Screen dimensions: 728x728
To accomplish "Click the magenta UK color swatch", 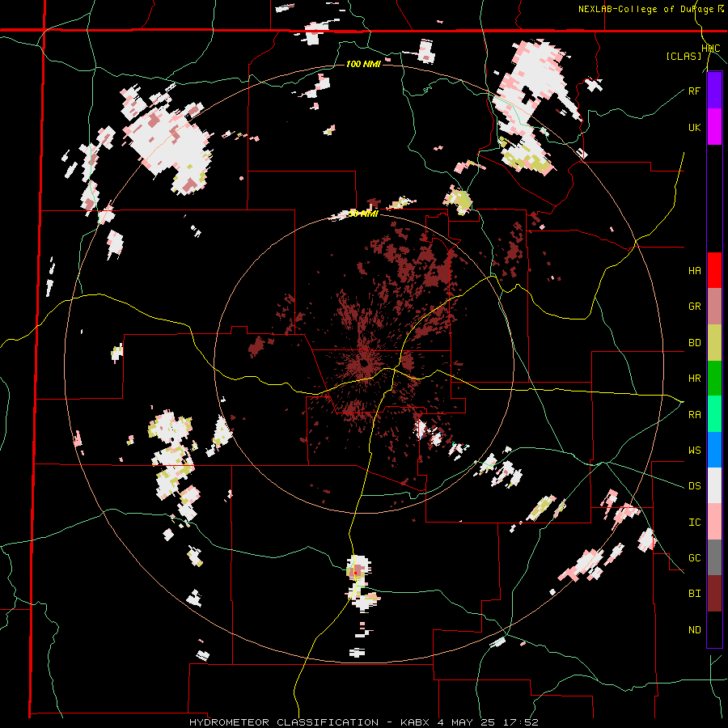I will coord(714,127).
